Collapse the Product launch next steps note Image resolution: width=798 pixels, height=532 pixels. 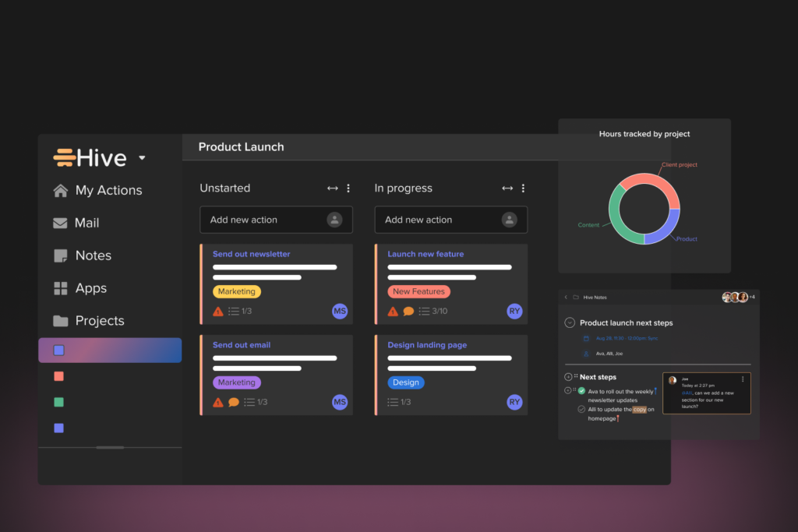point(569,322)
